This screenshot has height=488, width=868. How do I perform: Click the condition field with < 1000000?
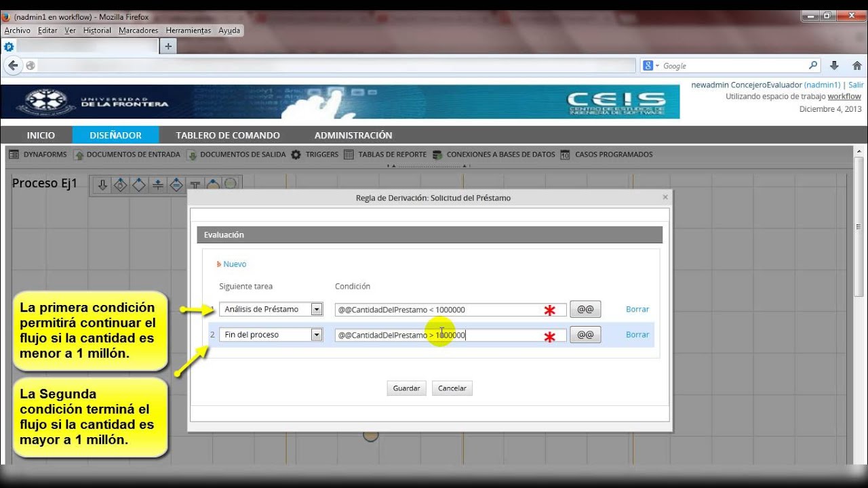click(x=450, y=310)
